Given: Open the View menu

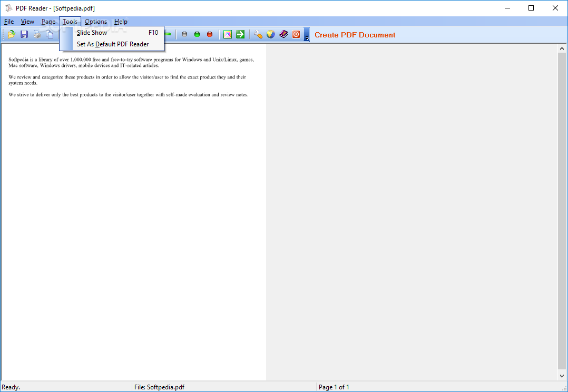Looking at the screenshot, I should [27, 22].
